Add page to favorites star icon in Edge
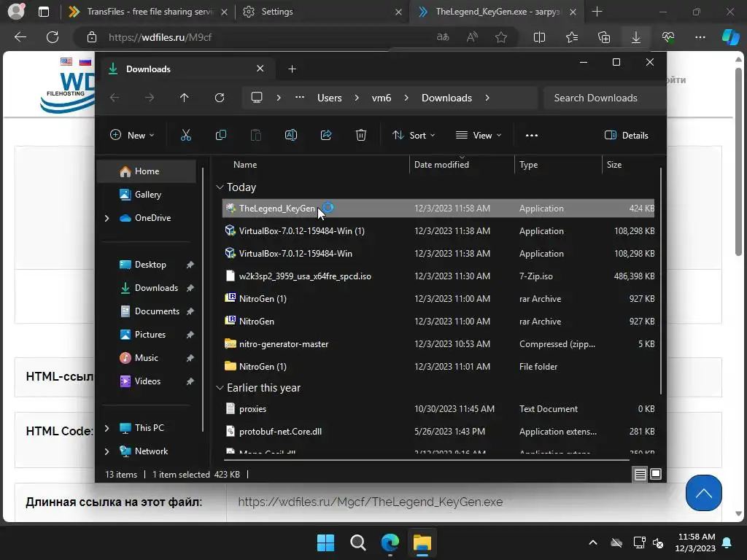 point(501,37)
